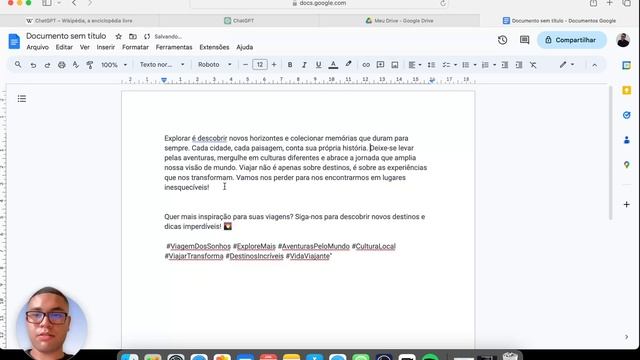The image size is (640, 360).
Task: Collapse the toolbar with up chevron
Action: point(595,65)
